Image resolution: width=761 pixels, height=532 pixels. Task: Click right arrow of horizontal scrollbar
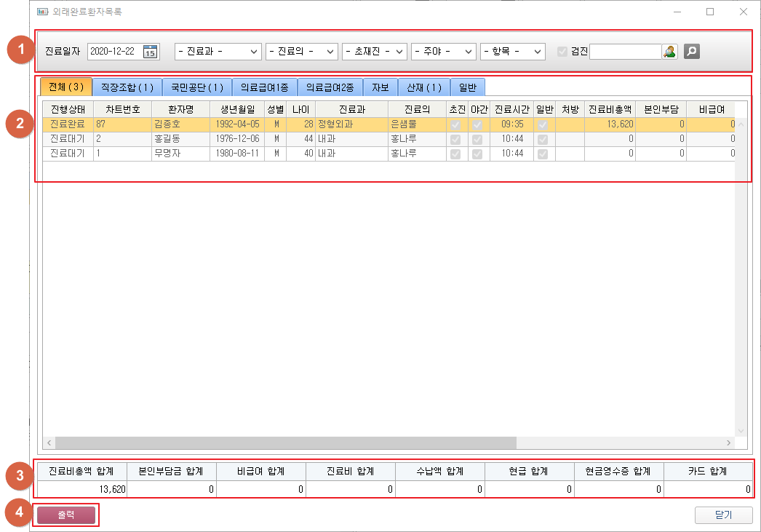point(728,442)
